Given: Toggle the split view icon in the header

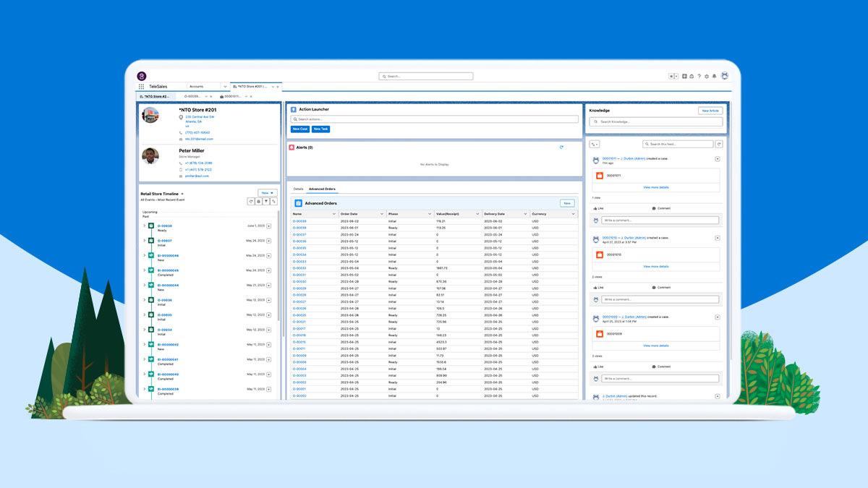Looking at the screenshot, I should point(674,75).
